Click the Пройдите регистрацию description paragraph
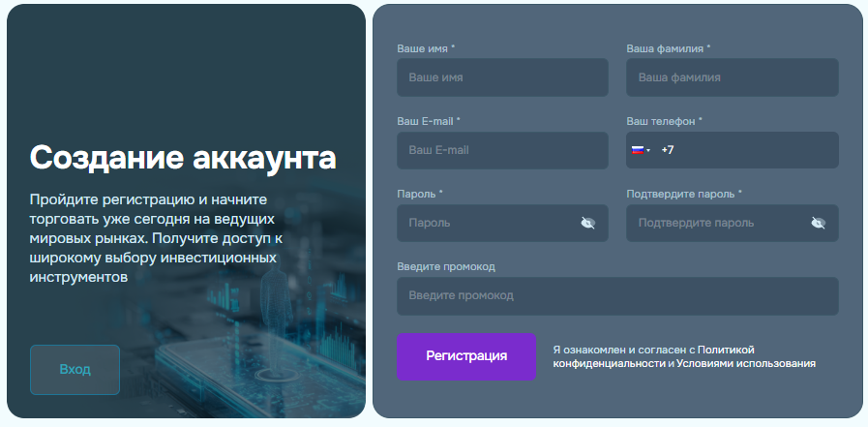868x427 pixels. [x=156, y=238]
